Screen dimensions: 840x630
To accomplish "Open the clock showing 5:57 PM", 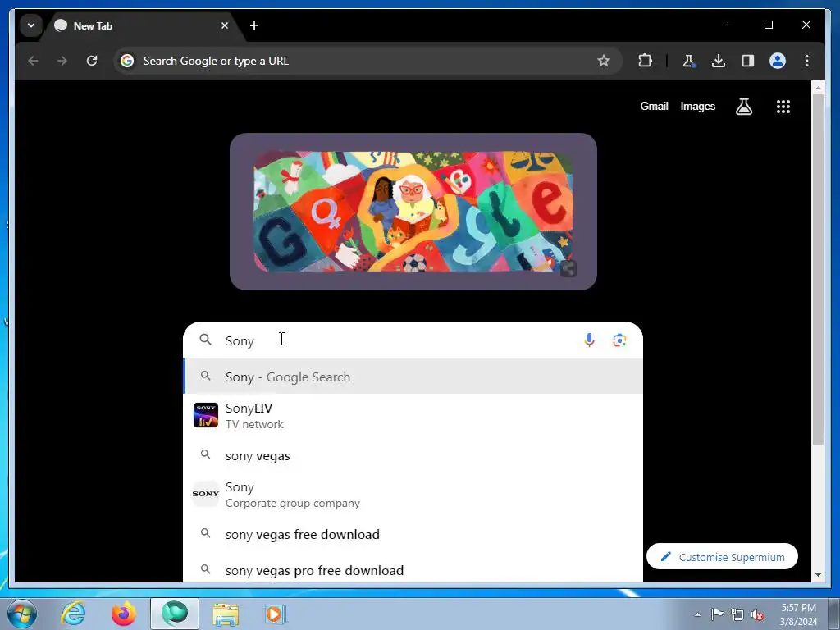I will 798,614.
